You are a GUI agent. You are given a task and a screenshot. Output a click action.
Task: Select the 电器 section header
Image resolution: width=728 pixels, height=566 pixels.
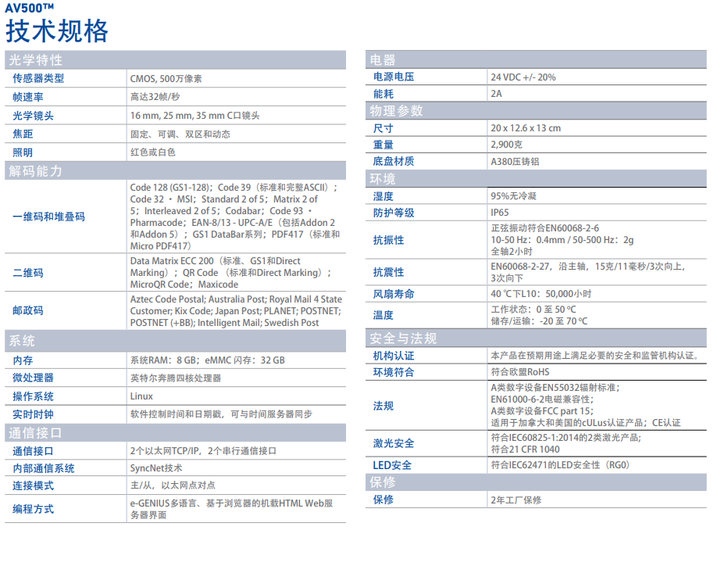pos(377,59)
